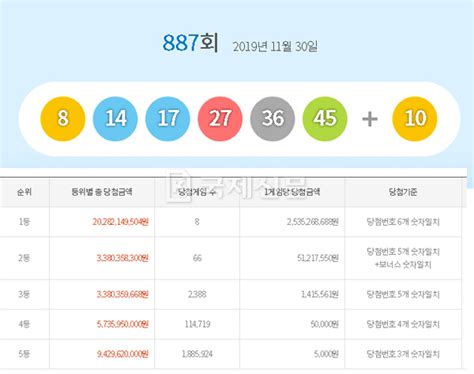Click criteria 당첨번호 5개 숫자일치 in 3등 row
This screenshot has width=474, height=374.
403,294
